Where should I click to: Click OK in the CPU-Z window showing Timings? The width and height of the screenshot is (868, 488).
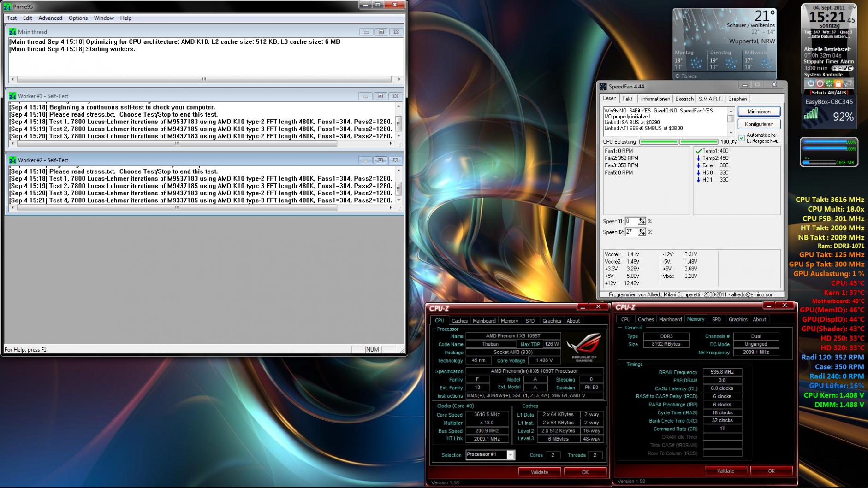[771, 471]
